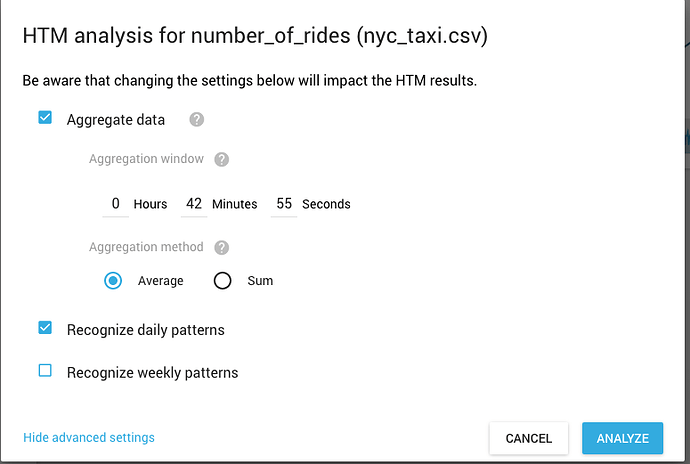Collapse options via Hide advanced settings

pos(89,438)
